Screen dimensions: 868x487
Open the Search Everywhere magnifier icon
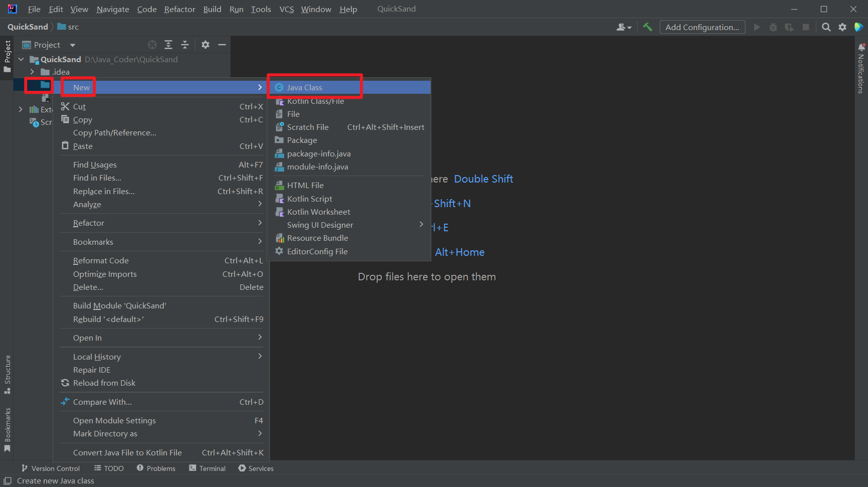(826, 27)
